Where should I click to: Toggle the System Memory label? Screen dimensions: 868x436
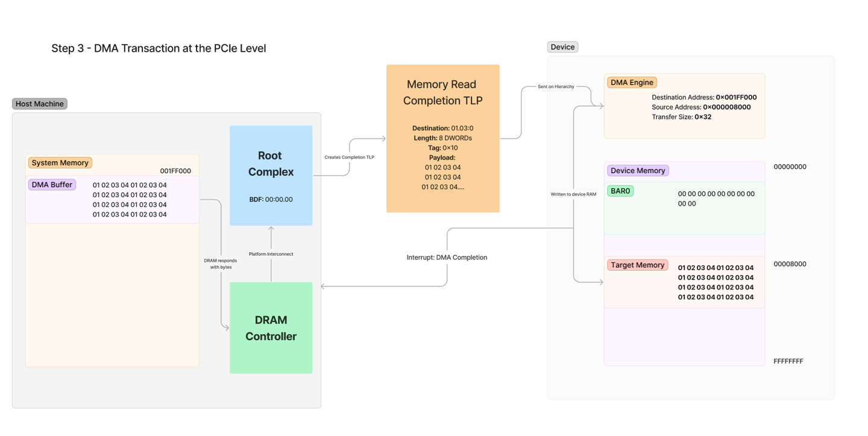click(60, 162)
